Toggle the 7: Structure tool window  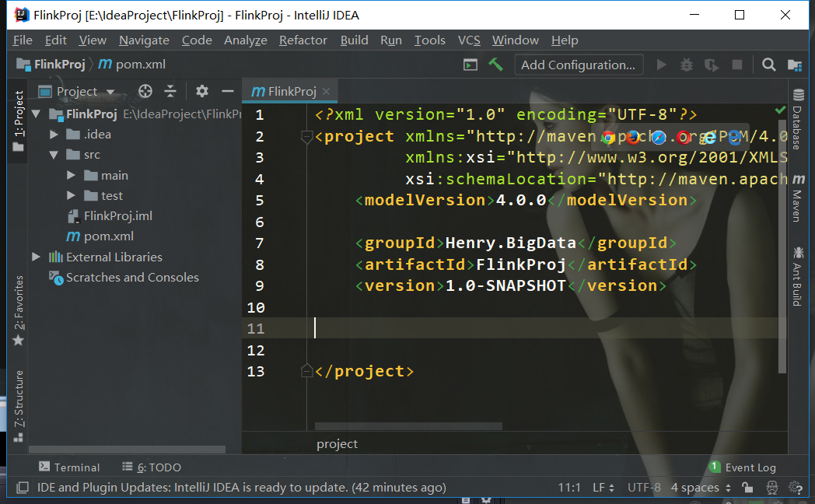18,406
